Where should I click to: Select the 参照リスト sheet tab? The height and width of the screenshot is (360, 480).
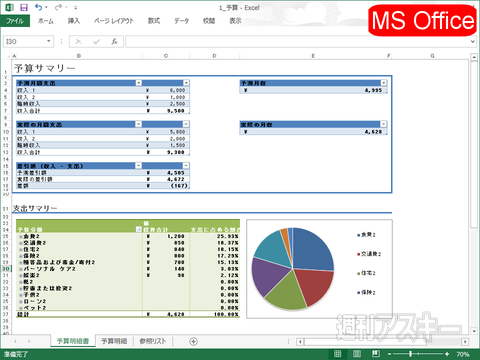coord(153,341)
